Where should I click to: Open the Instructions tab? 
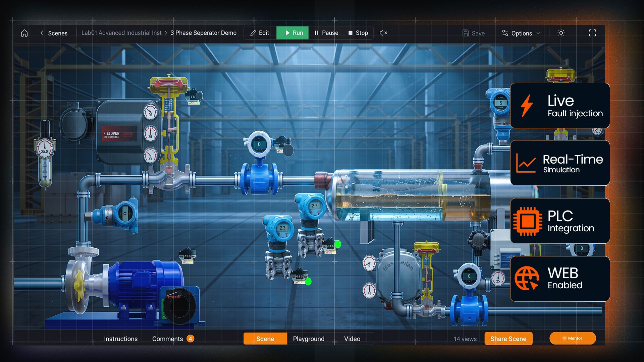coord(121,339)
